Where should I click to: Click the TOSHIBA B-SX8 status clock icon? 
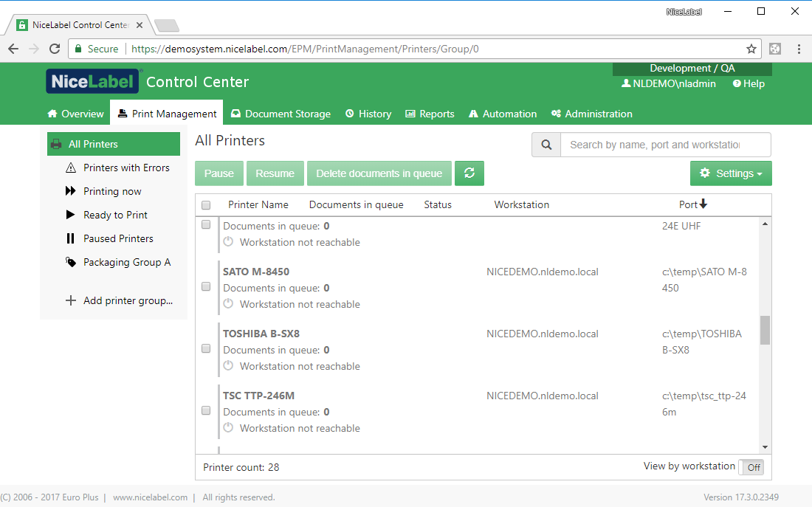228,365
